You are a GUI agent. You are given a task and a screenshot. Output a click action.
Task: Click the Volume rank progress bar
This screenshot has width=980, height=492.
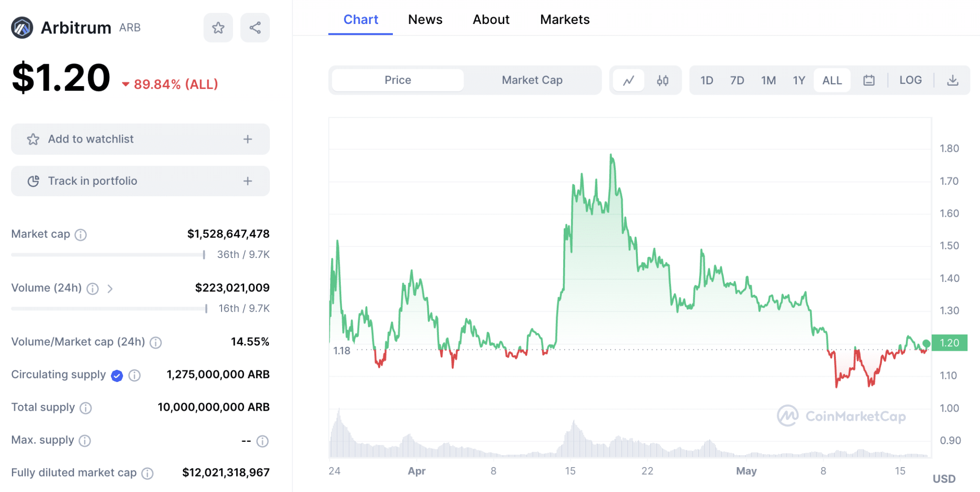click(109, 309)
